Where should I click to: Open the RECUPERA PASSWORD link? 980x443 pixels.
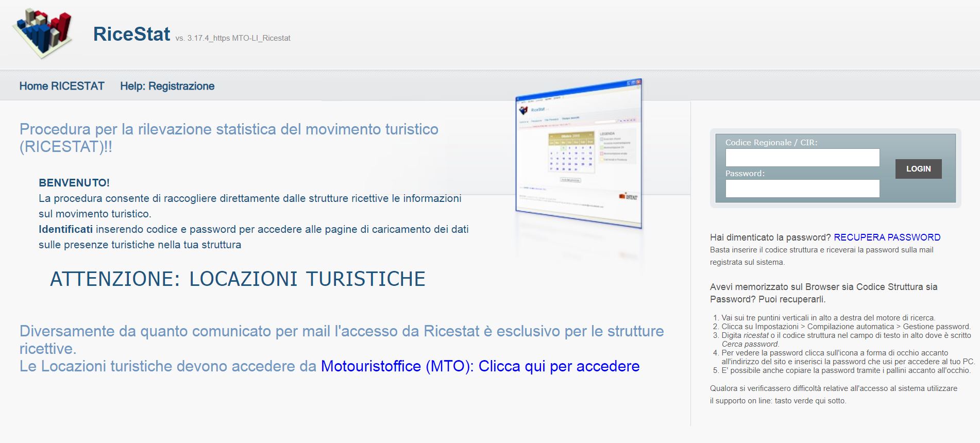click(887, 237)
